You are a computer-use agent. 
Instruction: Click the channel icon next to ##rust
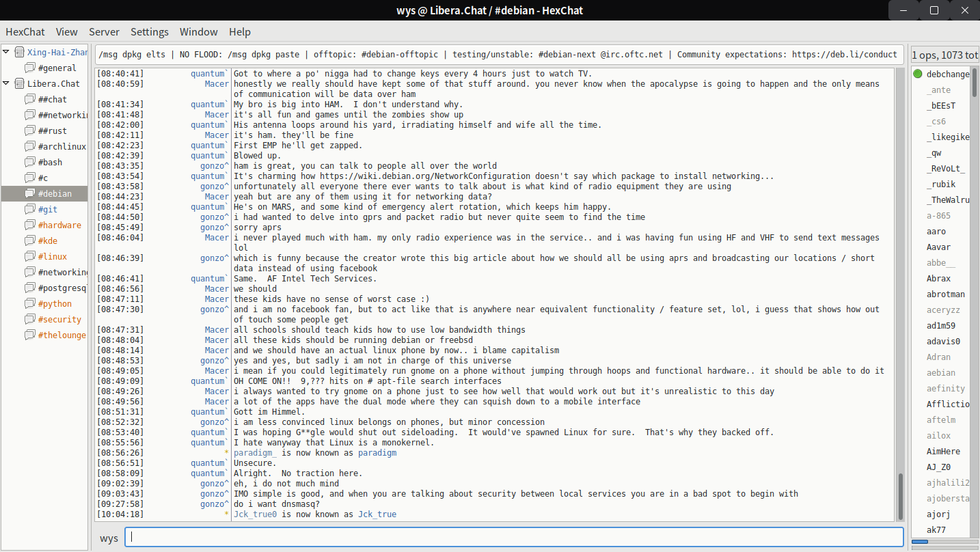point(29,131)
